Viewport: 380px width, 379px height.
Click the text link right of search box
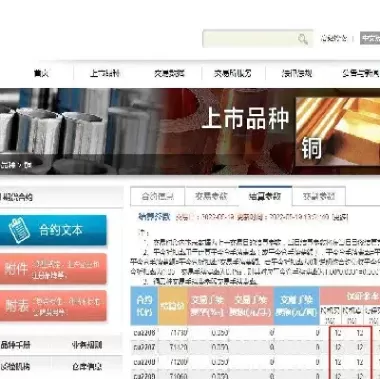tap(334, 38)
